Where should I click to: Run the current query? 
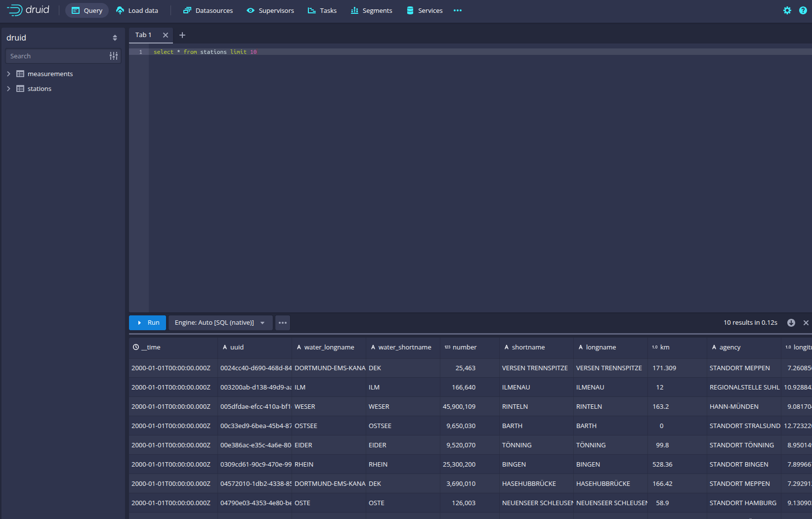click(148, 323)
